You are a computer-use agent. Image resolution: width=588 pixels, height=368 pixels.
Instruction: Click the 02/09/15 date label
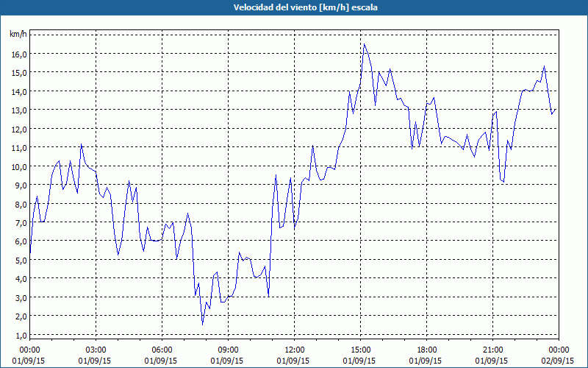(x=559, y=361)
